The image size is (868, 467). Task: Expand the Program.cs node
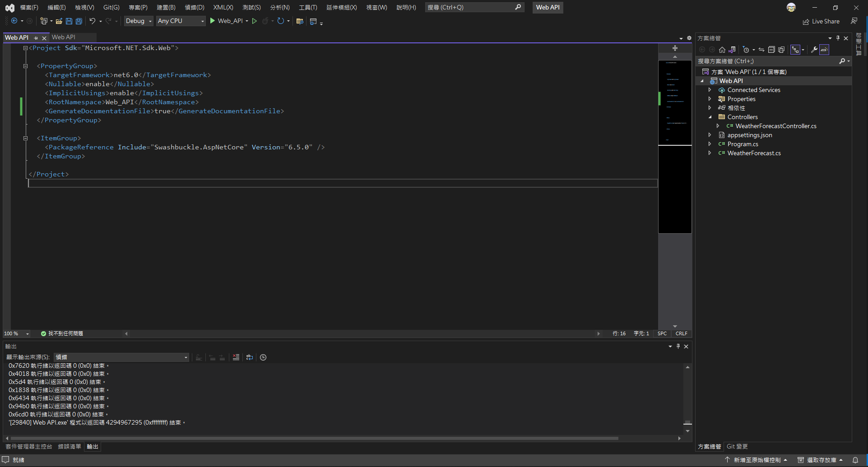(x=710, y=144)
